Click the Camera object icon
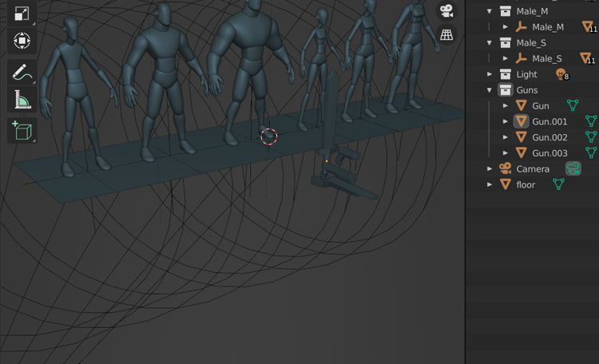This screenshot has width=599, height=364. [x=506, y=168]
